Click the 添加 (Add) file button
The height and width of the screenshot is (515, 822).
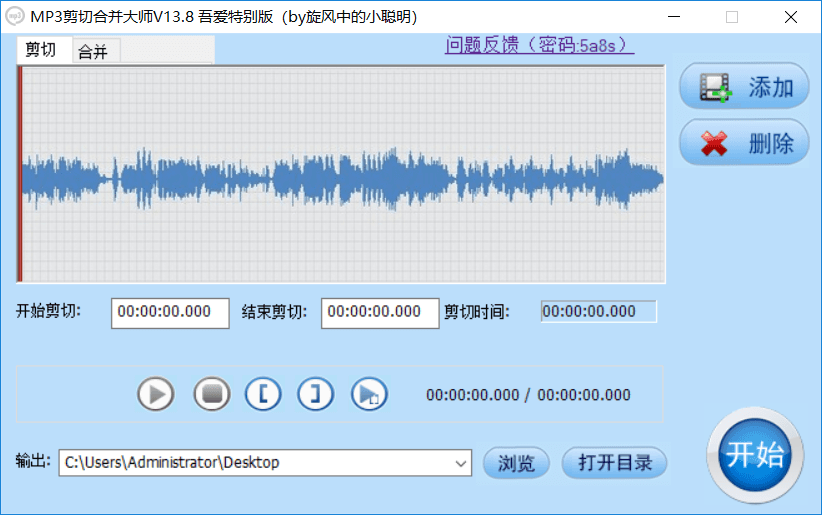pos(744,88)
